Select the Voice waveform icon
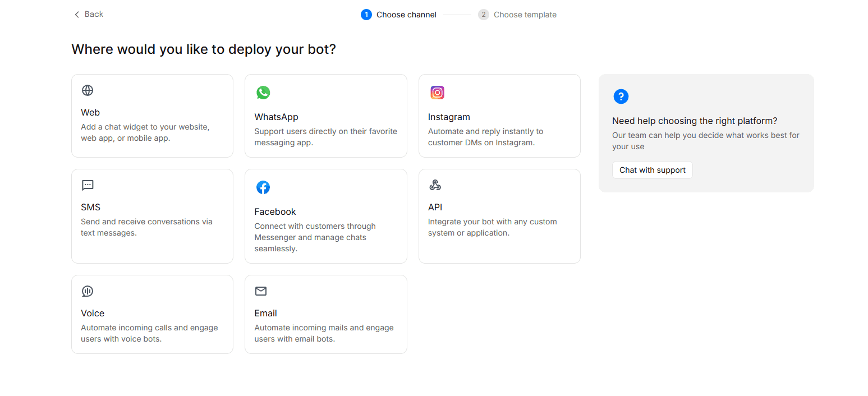Viewport: 868px width, 396px height. (x=87, y=291)
